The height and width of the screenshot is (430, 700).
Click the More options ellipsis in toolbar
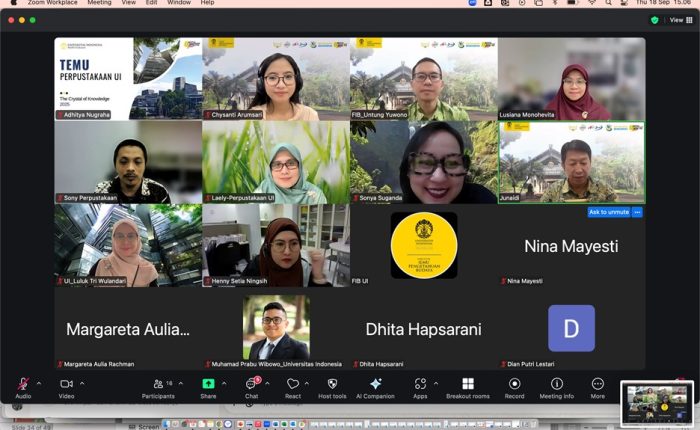[597, 385]
